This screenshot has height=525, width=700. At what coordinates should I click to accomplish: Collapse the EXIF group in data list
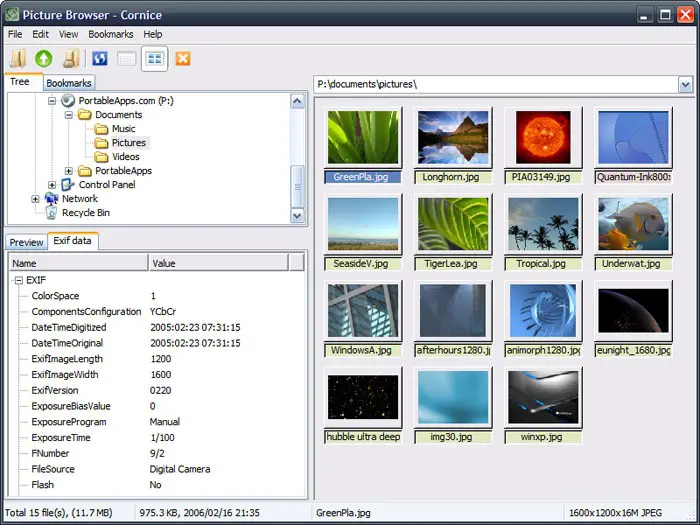click(x=18, y=281)
